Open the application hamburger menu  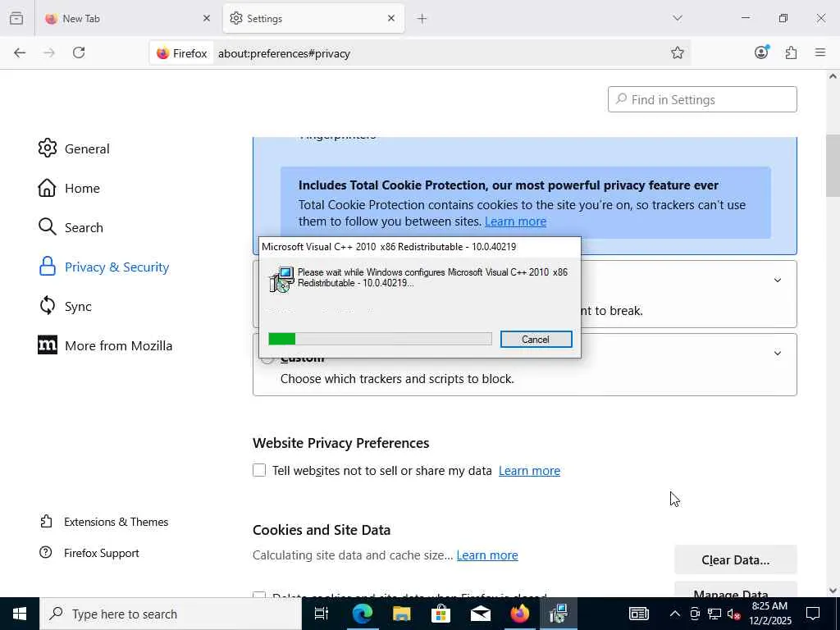[820, 52]
